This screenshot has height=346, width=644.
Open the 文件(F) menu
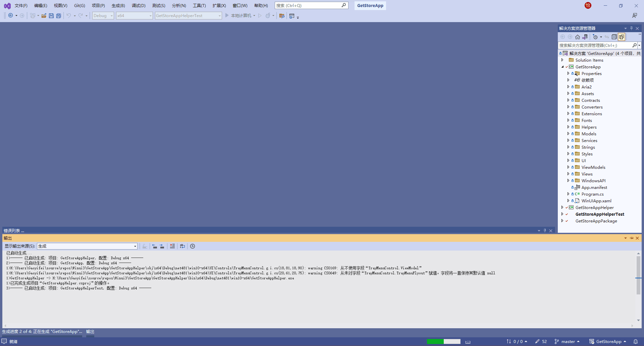pos(21,6)
